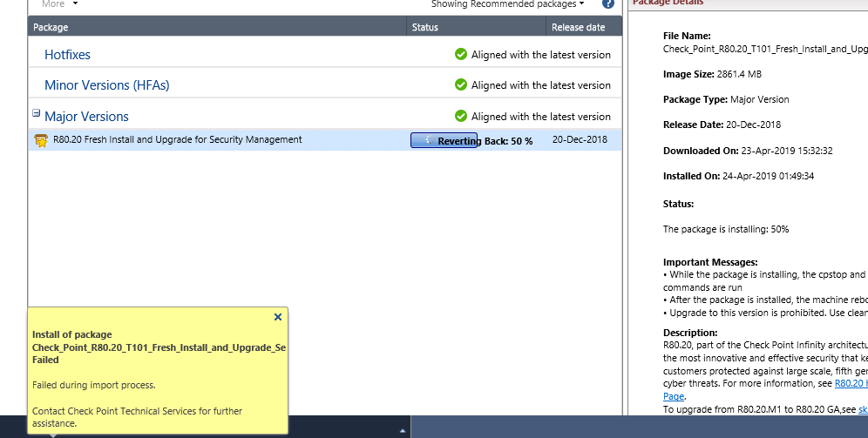The image size is (868, 438).
Task: Open the R80.20 home Page link
Action: coord(674,396)
